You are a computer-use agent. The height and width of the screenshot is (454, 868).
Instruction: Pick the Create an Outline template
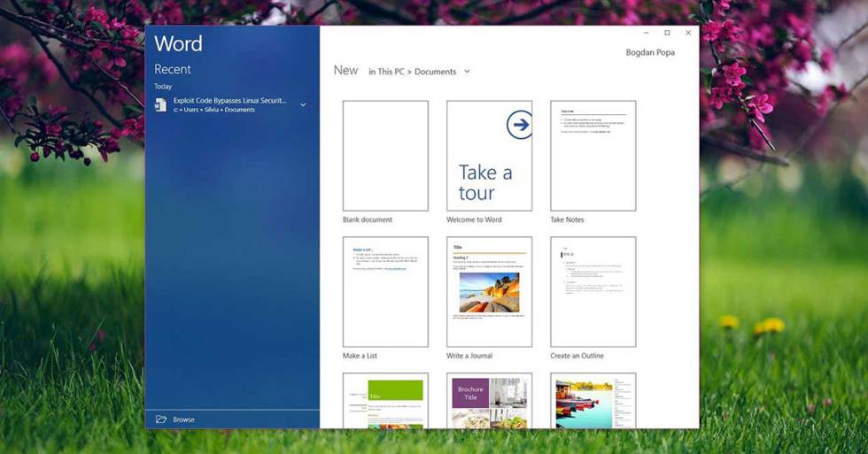tap(593, 291)
